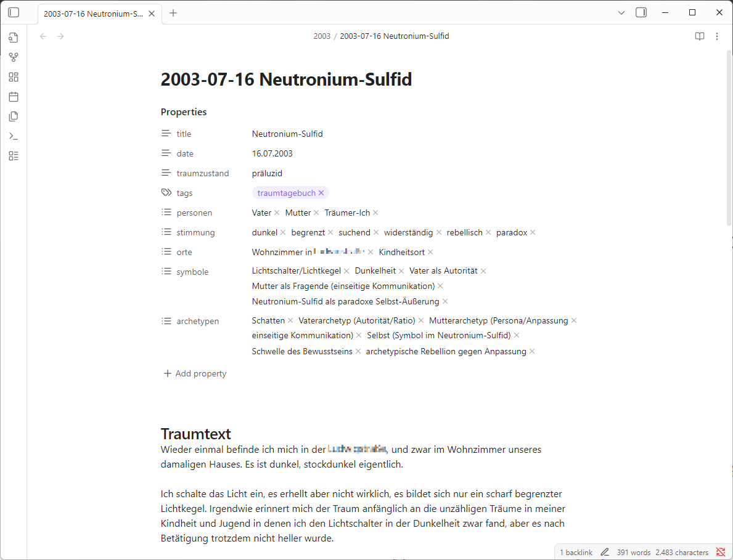Expand the tab list dropdown arrow
733x560 pixels.
(x=621, y=12)
